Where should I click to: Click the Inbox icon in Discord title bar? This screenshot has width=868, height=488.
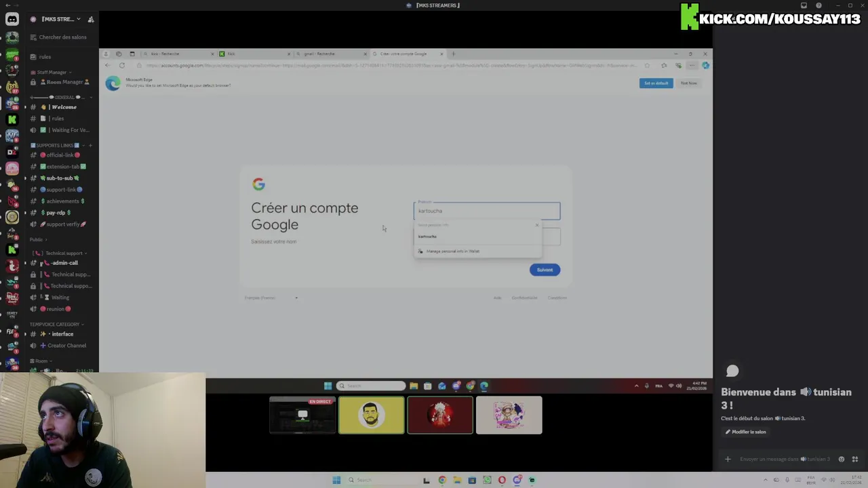[x=804, y=5]
